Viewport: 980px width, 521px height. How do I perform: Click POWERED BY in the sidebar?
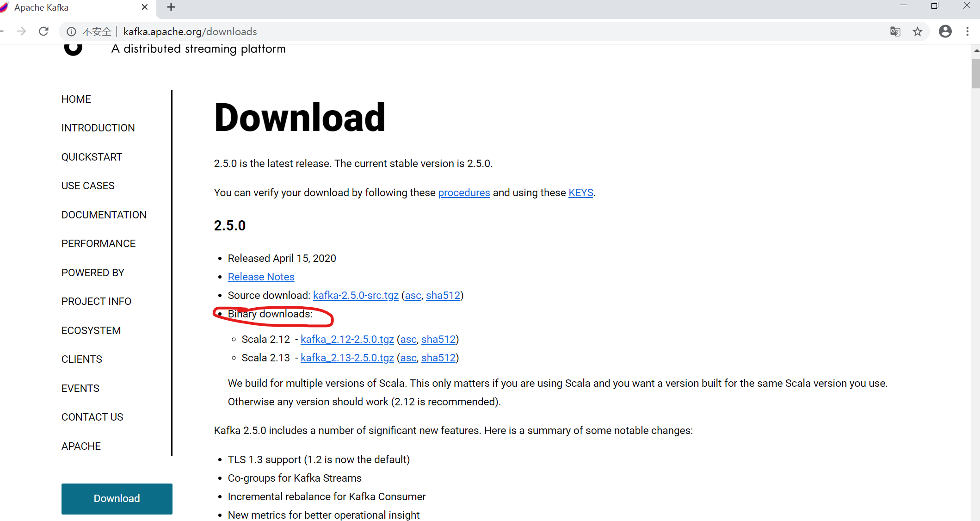pos(93,273)
